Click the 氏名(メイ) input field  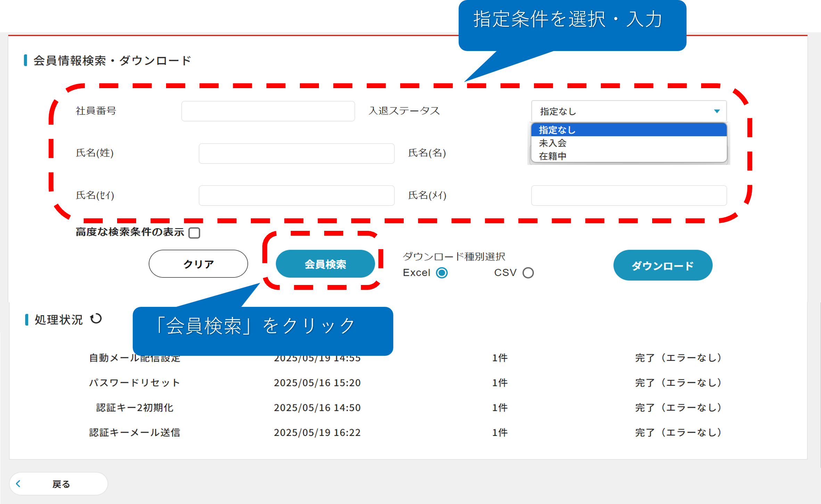[629, 195]
